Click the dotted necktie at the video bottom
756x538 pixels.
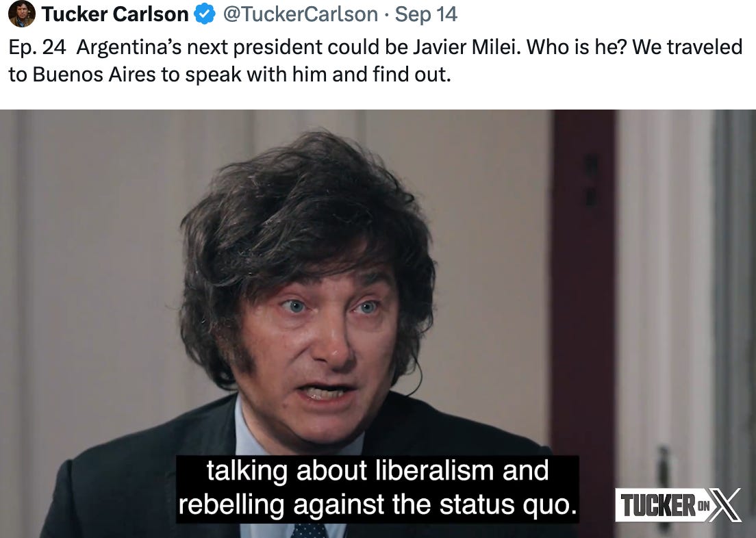(309, 530)
